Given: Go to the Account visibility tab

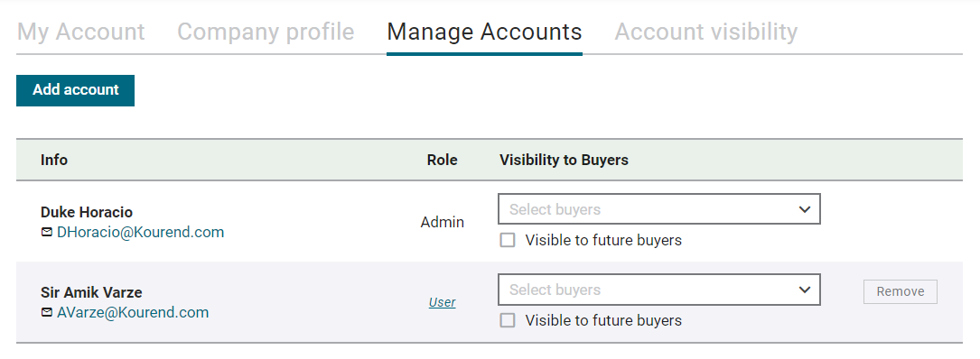Looking at the screenshot, I should tap(705, 32).
